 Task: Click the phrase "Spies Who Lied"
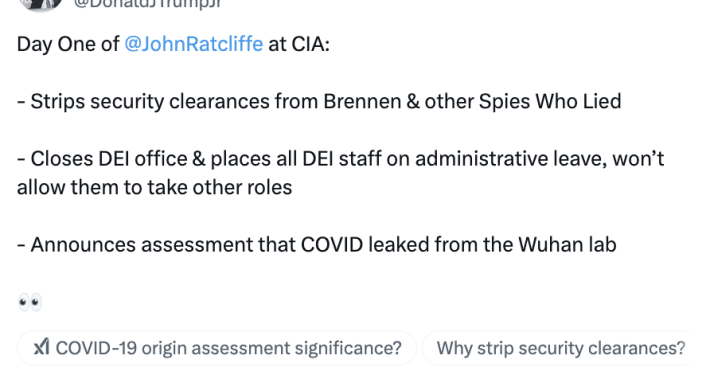click(x=550, y=101)
